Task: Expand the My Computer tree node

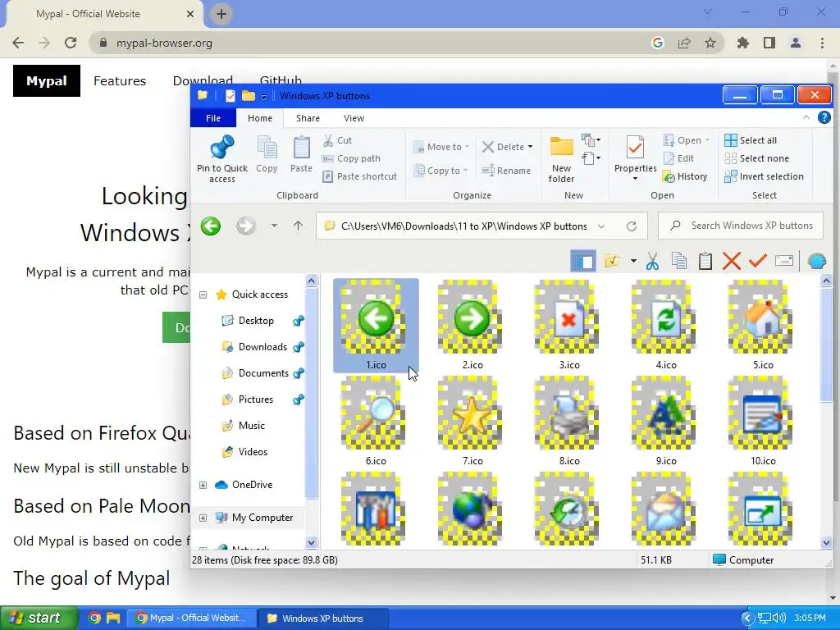Action: pyautogui.click(x=203, y=518)
